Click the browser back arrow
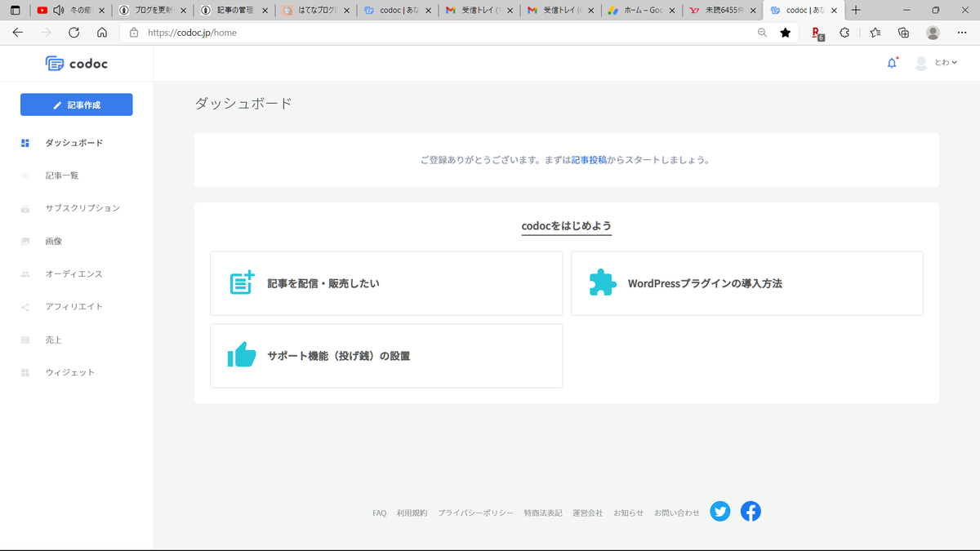This screenshot has height=551, width=980. tap(18, 33)
